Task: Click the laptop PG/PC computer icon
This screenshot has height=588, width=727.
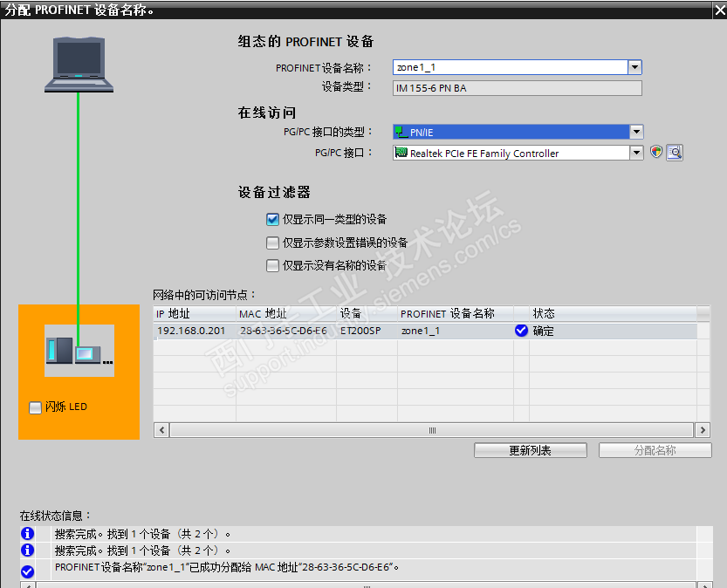Action: pos(79,65)
